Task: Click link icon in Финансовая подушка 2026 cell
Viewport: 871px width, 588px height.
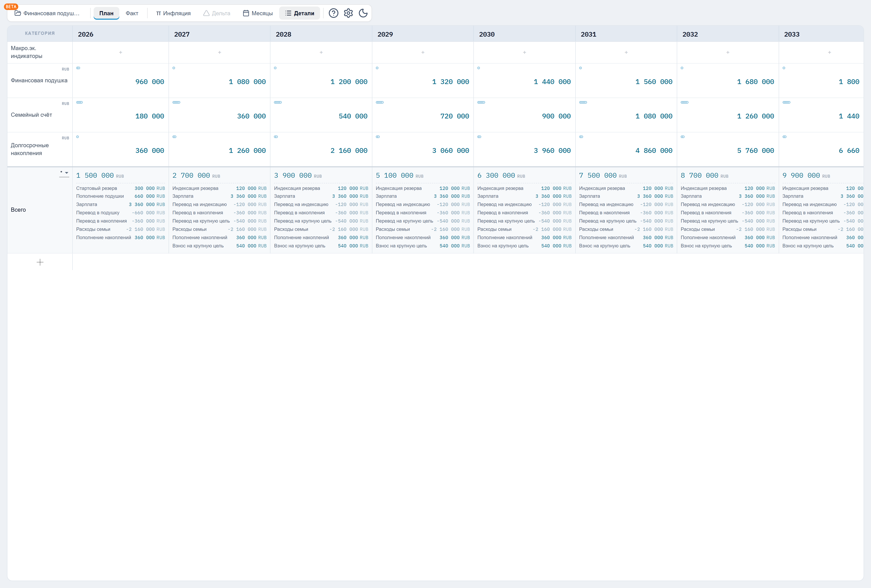Action: 78,68
